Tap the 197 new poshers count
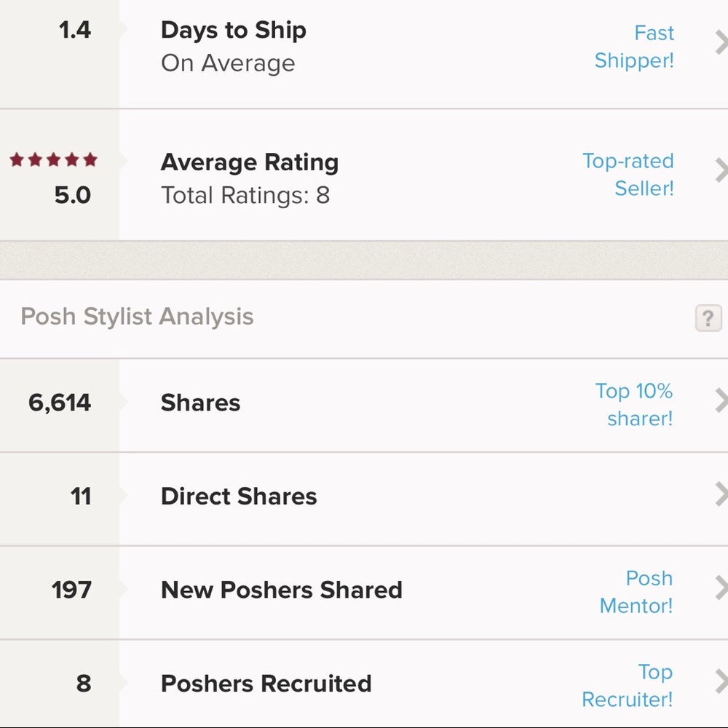 tap(71, 590)
